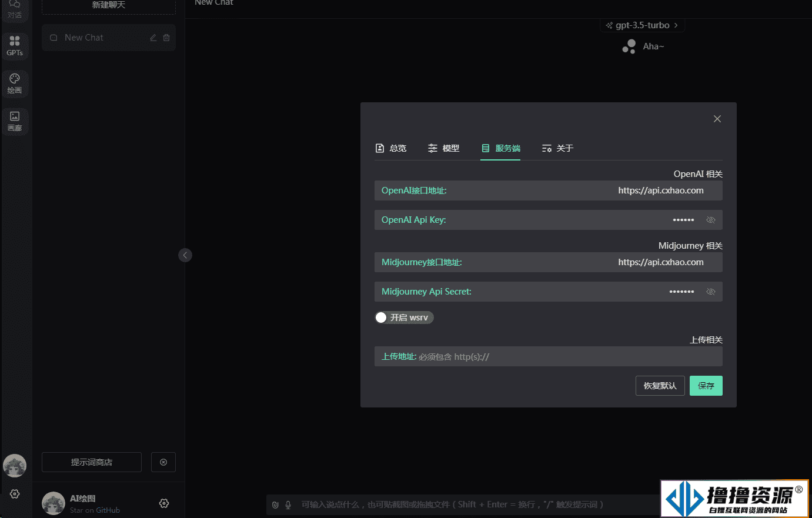Click the AI绘图 profile avatar
This screenshot has height=518, width=812.
point(54,503)
